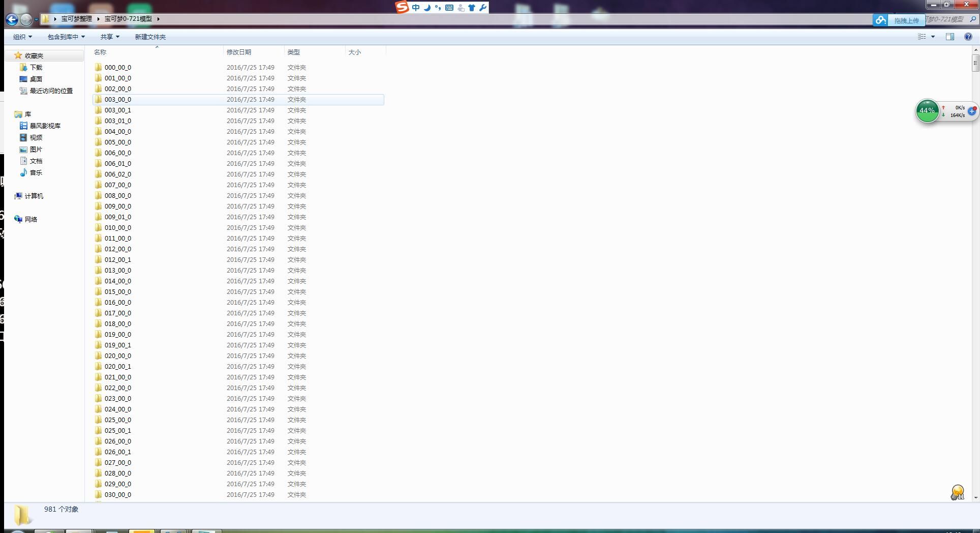Click the green 44% memory accelerator ball
The height and width of the screenshot is (533, 980).
pos(927,110)
